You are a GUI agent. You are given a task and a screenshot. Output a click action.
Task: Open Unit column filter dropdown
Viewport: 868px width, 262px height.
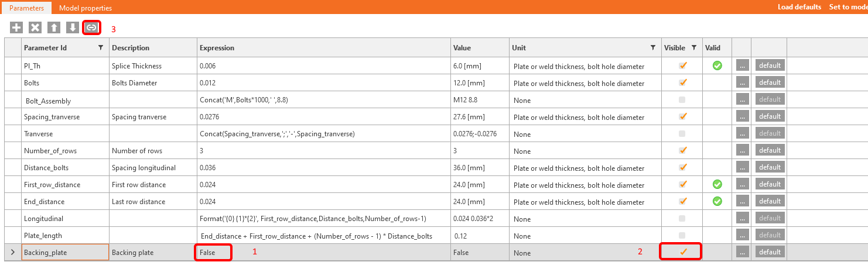coord(653,47)
